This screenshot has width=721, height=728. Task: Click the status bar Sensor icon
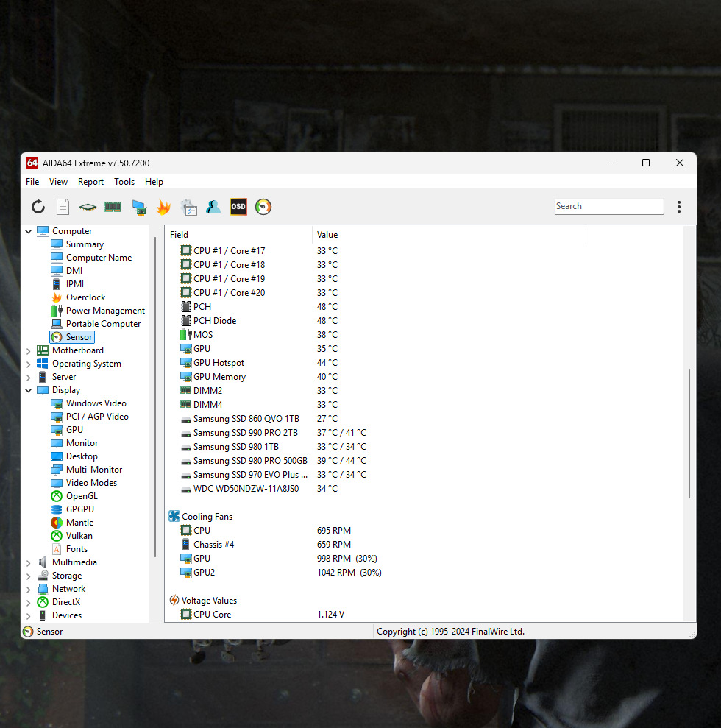[28, 632]
